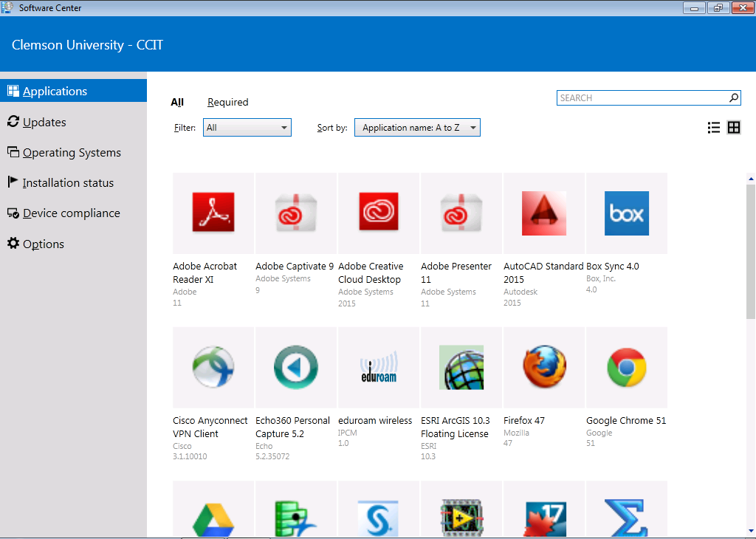The height and width of the screenshot is (539, 756).
Task: Open Adobe Acrobat Reader XI icon
Action: 213,213
